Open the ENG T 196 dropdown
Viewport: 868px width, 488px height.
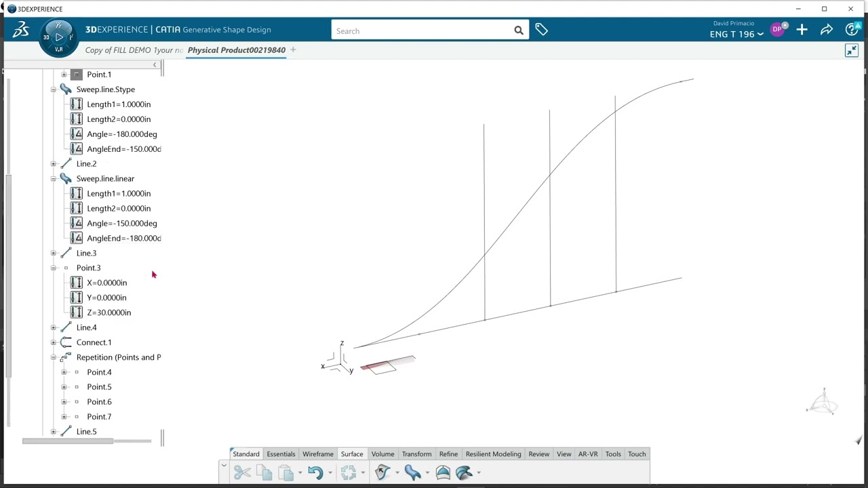pos(736,34)
